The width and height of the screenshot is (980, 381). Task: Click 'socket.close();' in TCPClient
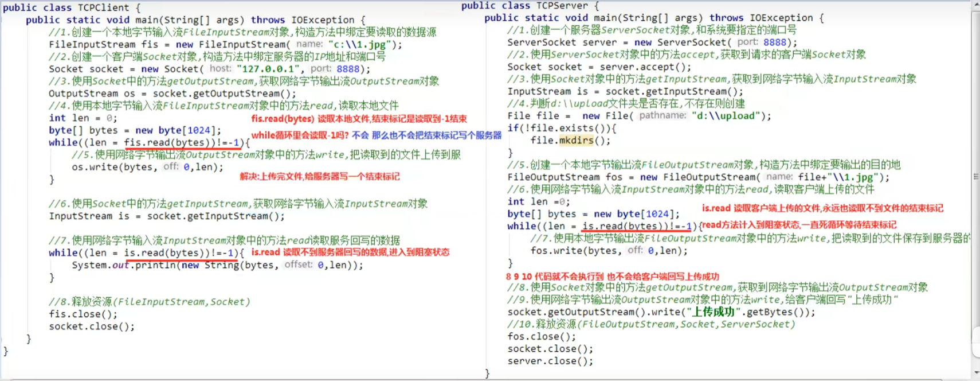[92, 326]
